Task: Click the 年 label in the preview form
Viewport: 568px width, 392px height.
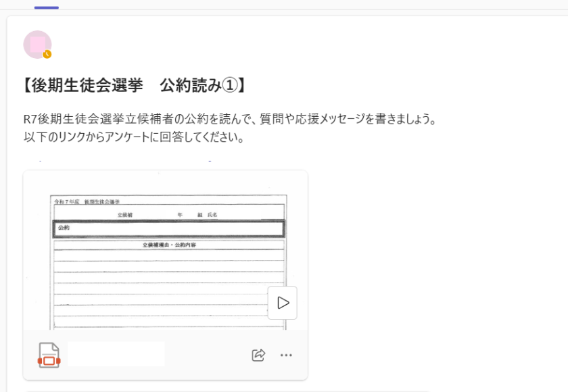Action: click(x=180, y=214)
